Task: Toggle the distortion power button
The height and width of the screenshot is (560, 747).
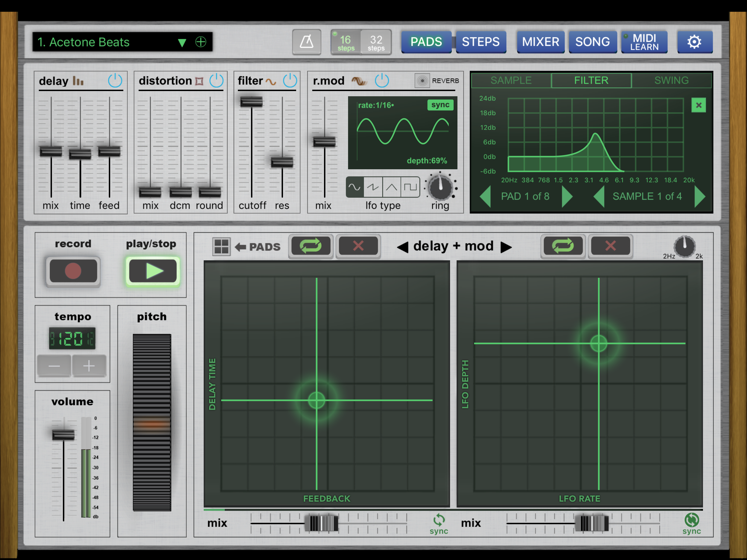Action: pyautogui.click(x=216, y=80)
